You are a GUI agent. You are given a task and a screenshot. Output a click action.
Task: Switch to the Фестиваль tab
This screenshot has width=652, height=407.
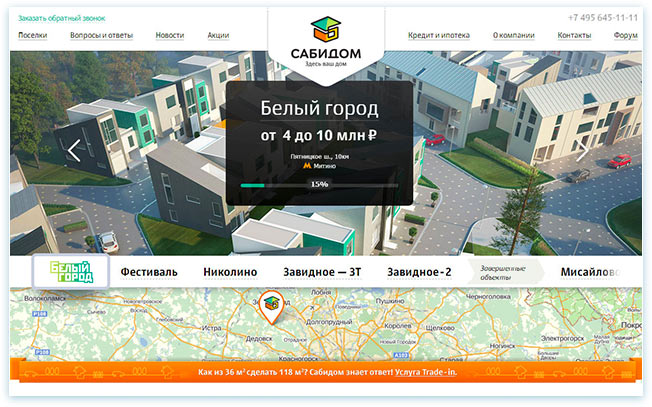(149, 272)
